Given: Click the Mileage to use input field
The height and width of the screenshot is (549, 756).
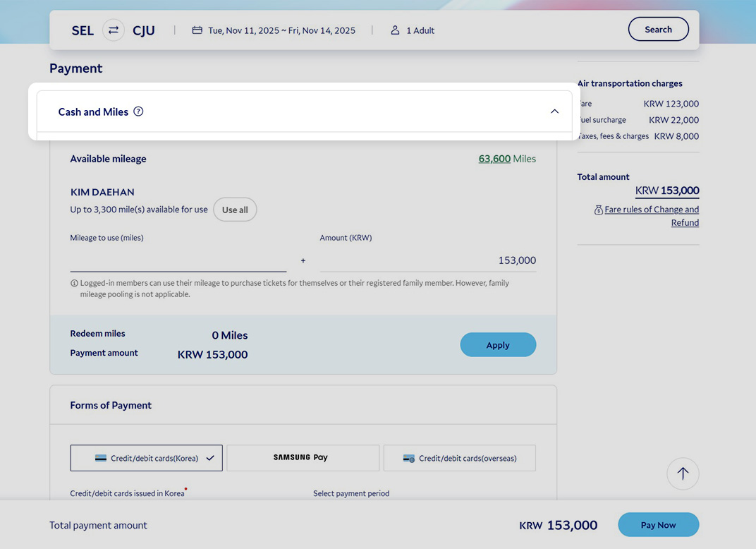Looking at the screenshot, I should 178,260.
